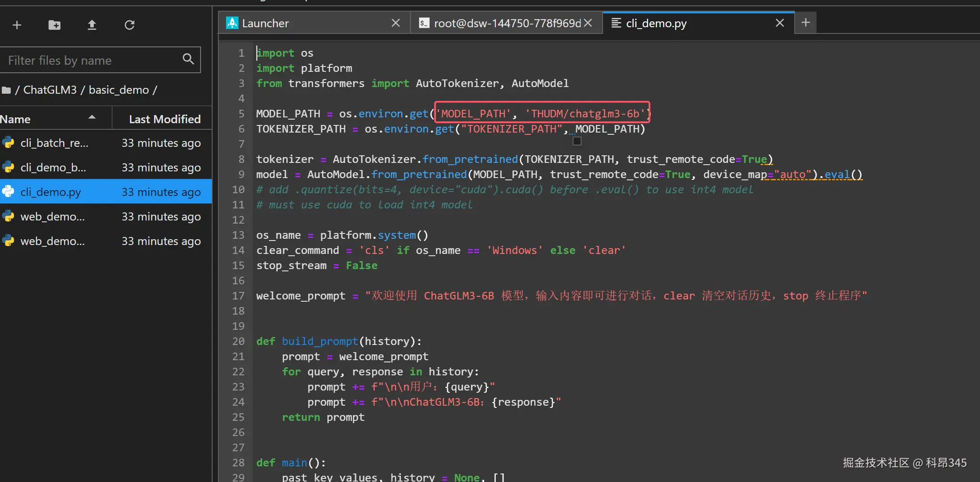Refresh the file list
This screenshot has height=482, width=980.
coord(130,25)
